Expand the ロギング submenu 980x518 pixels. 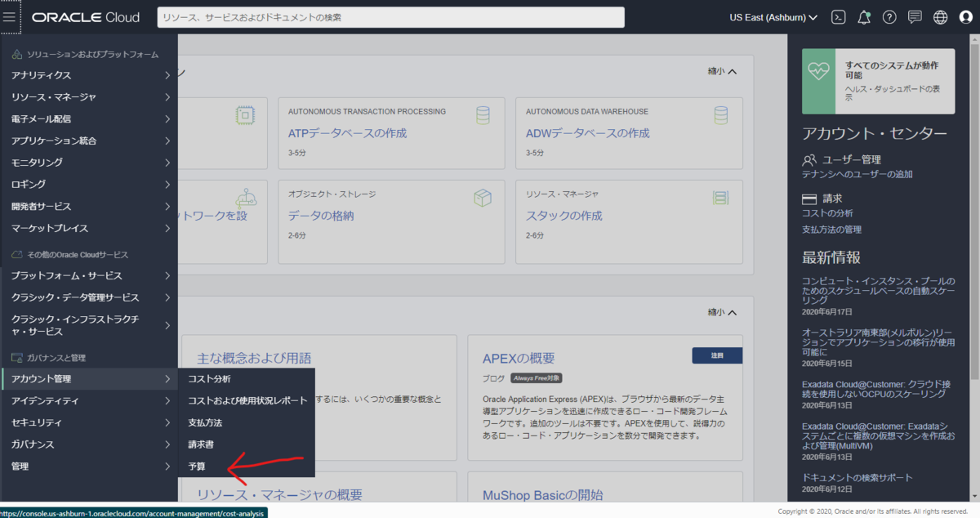88,185
